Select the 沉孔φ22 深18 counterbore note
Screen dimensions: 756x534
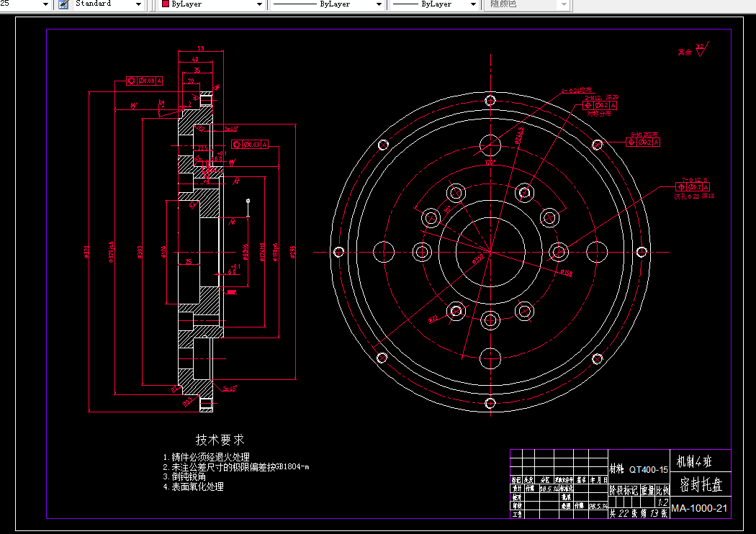click(x=694, y=196)
